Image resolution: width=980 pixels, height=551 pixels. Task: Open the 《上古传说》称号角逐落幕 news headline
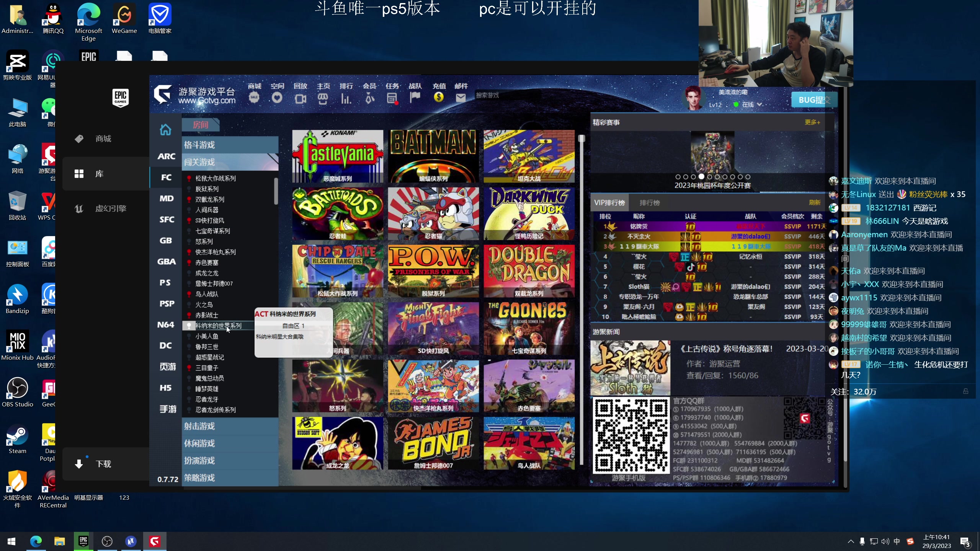(726, 349)
